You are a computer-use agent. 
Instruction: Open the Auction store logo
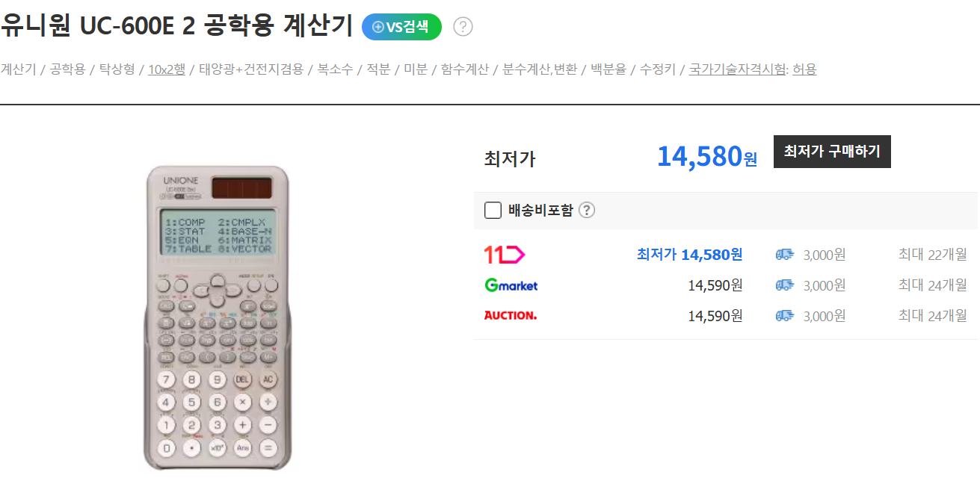(x=511, y=315)
